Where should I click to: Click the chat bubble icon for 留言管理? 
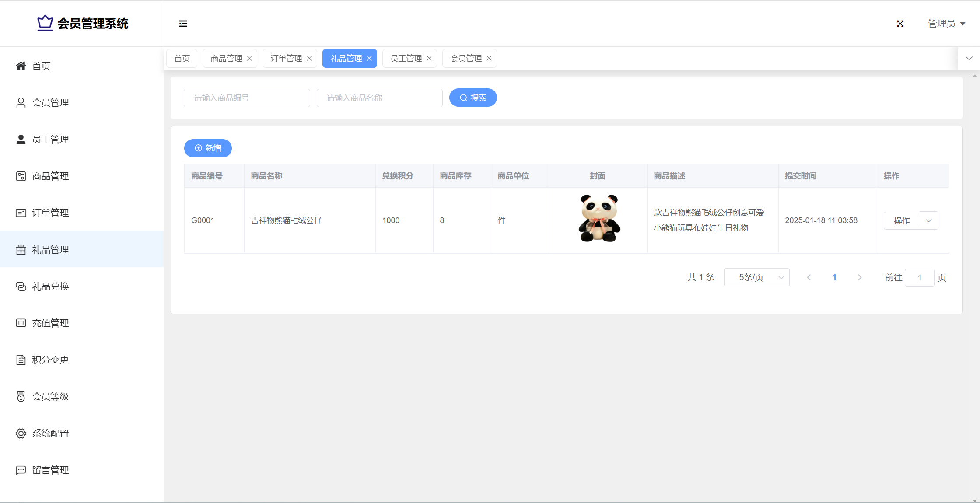21,470
